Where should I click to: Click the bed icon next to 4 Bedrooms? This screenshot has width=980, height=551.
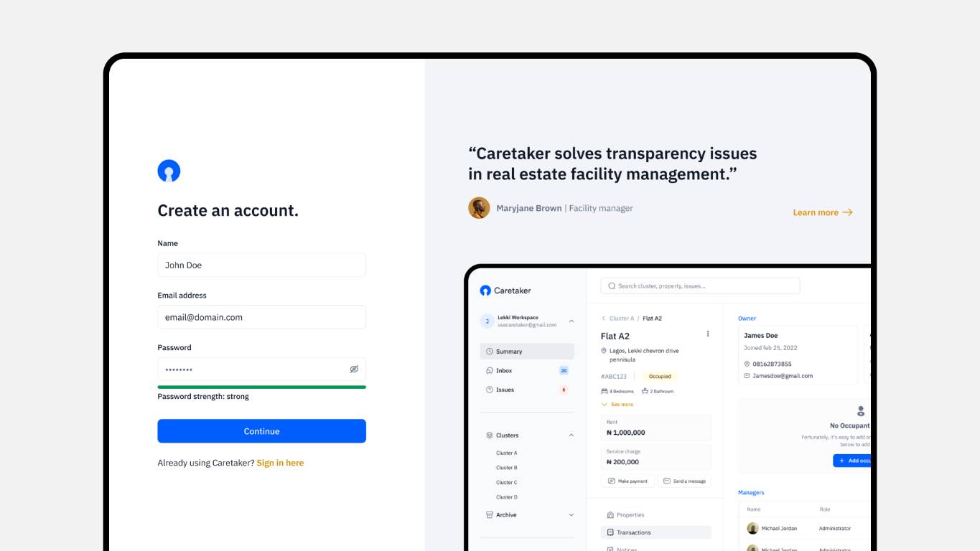click(604, 391)
